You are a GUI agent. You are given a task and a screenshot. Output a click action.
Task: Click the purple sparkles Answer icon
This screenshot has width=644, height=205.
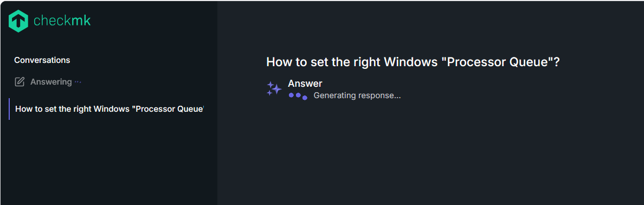274,88
